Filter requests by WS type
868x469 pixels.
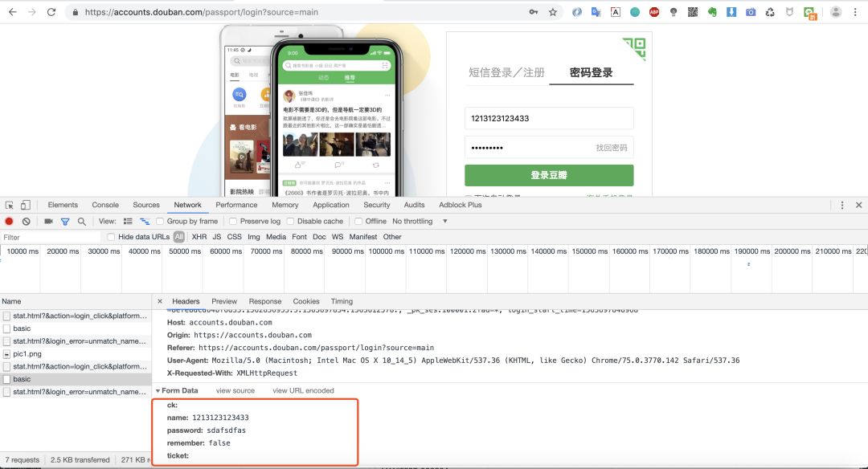(x=337, y=237)
